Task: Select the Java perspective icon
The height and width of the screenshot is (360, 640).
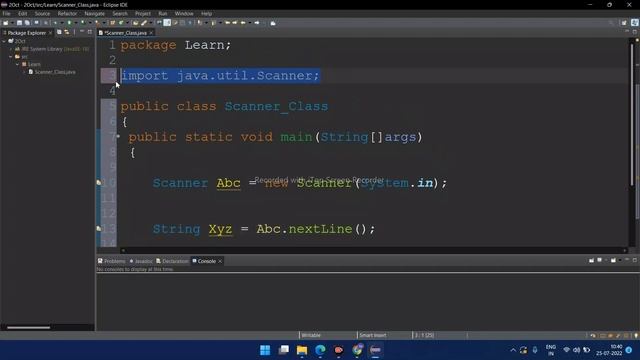Action: point(635,23)
